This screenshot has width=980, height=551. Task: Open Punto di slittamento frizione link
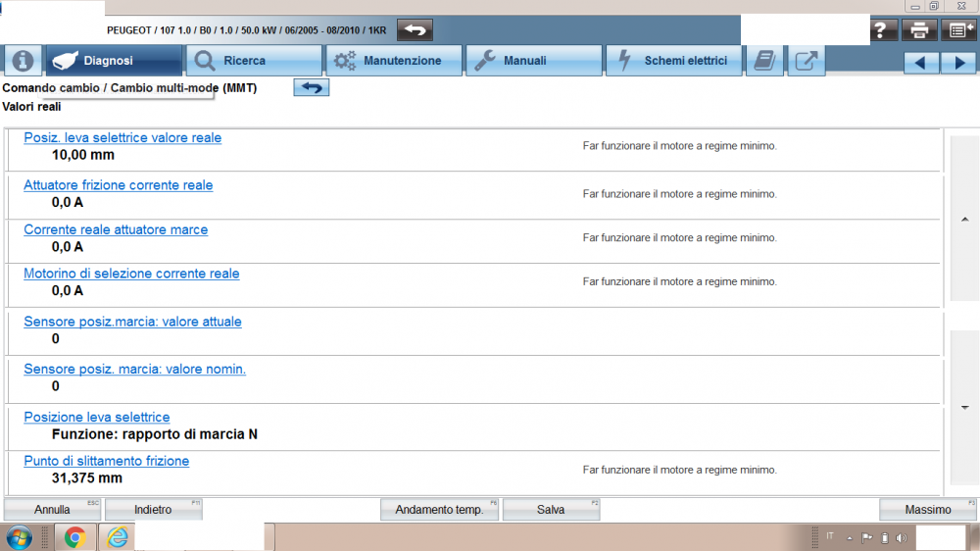click(x=106, y=461)
